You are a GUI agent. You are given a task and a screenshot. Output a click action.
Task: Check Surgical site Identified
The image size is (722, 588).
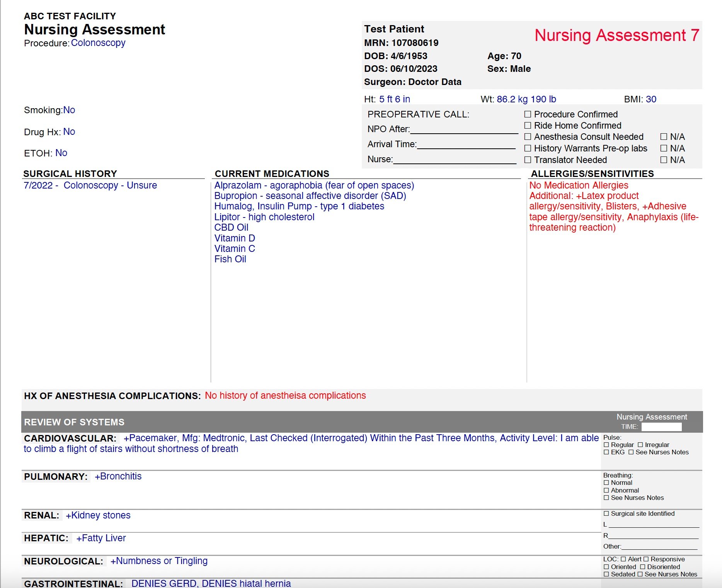(606, 514)
